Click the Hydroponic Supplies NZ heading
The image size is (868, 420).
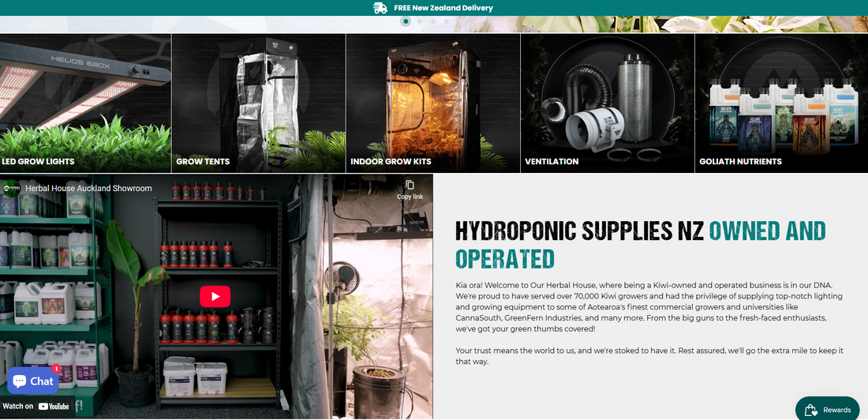point(641,245)
